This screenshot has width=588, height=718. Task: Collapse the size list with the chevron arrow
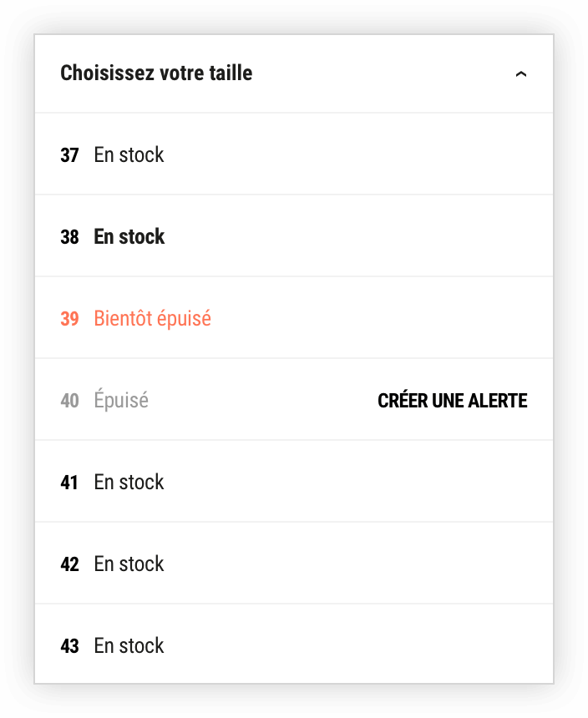pos(520,73)
